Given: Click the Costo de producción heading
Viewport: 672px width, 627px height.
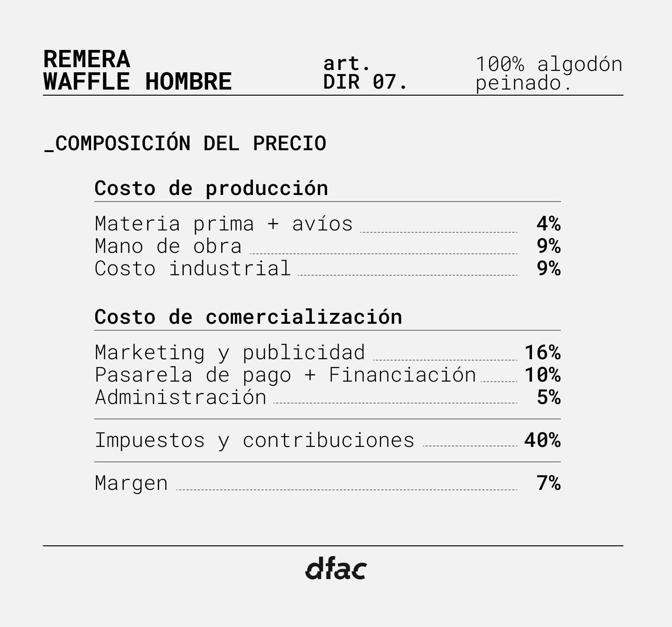Looking at the screenshot, I should point(211,188).
